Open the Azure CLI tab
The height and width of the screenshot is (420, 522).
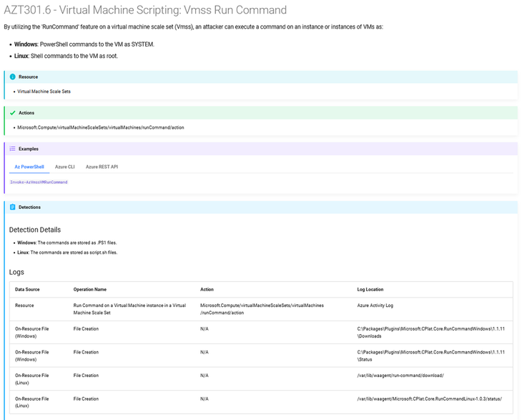tap(65, 167)
